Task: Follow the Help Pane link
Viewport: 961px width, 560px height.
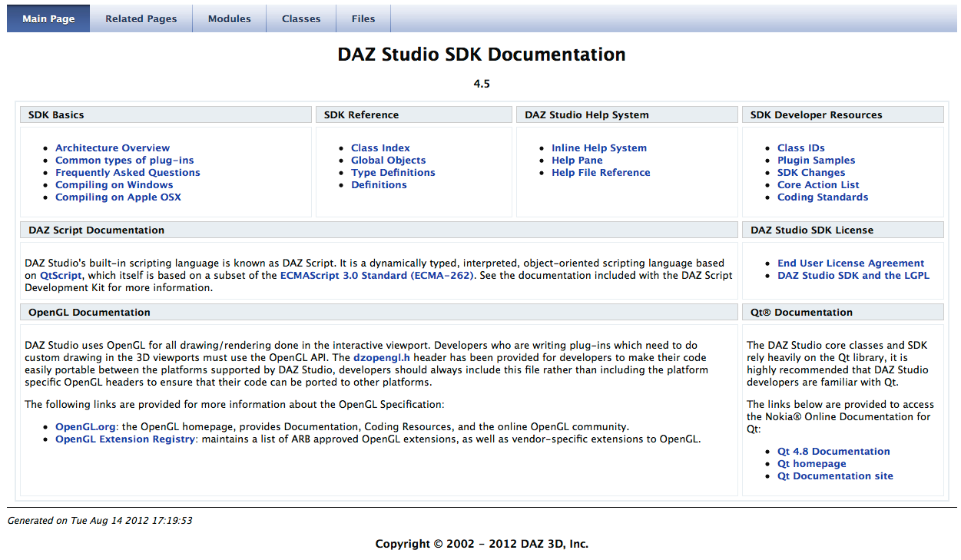Action: coord(577,161)
